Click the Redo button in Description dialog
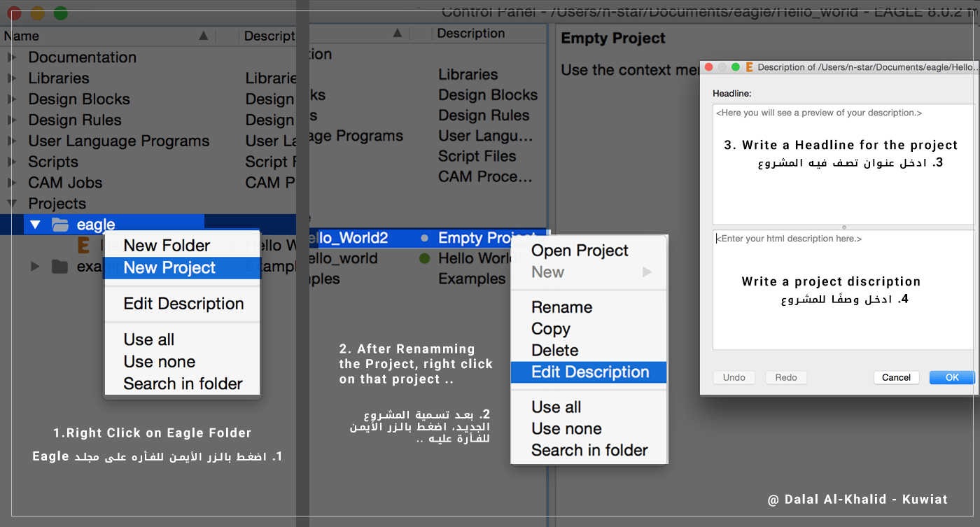The width and height of the screenshot is (980, 527). point(786,377)
